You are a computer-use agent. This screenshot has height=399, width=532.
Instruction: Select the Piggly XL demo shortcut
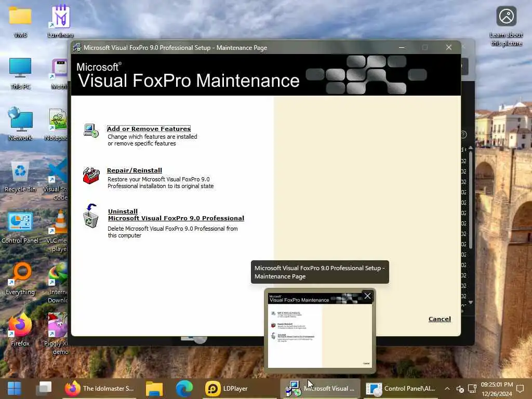coord(56,334)
